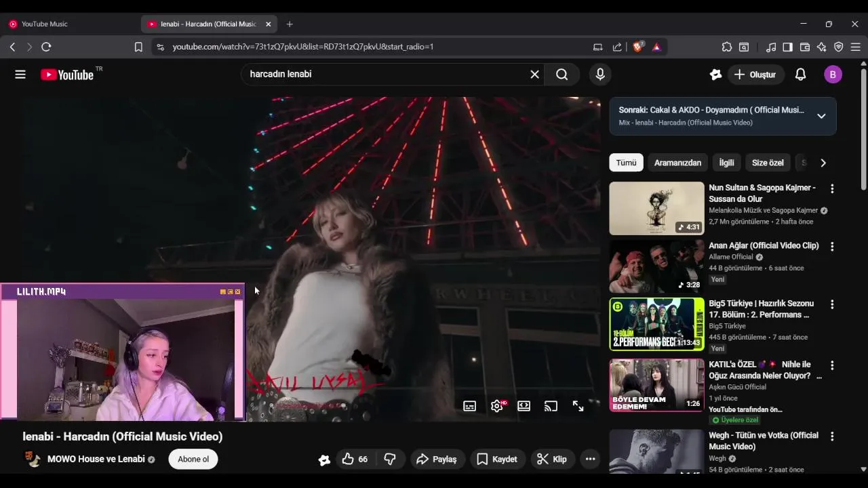Image resolution: width=868 pixels, height=488 pixels.
Task: Open options for Anan Ağlar video
Action: pyautogui.click(x=832, y=247)
